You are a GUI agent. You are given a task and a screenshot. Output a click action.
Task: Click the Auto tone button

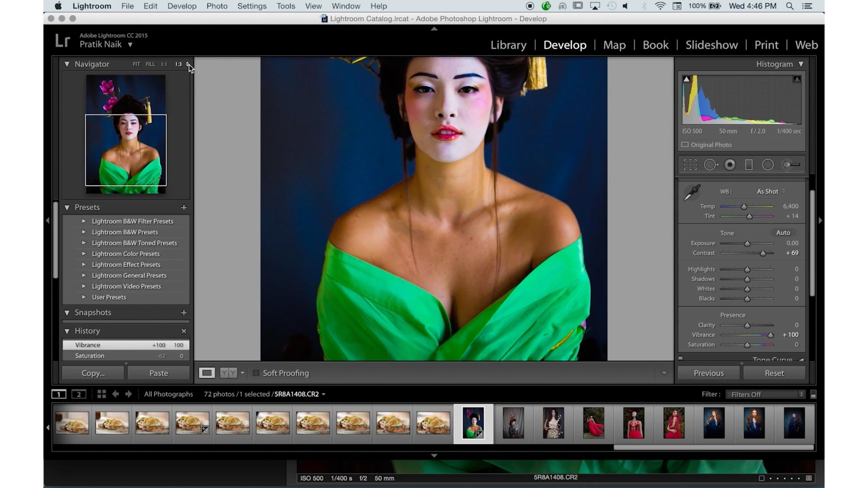coord(783,233)
